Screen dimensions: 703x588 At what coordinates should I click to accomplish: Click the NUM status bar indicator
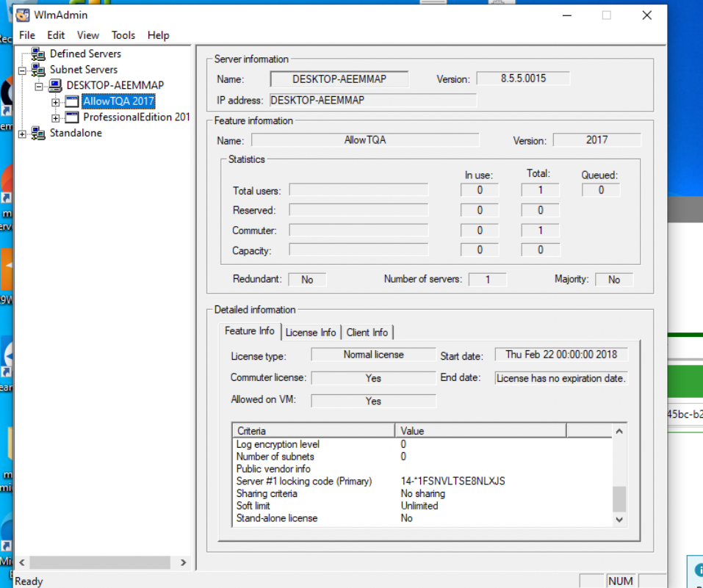tap(621, 581)
